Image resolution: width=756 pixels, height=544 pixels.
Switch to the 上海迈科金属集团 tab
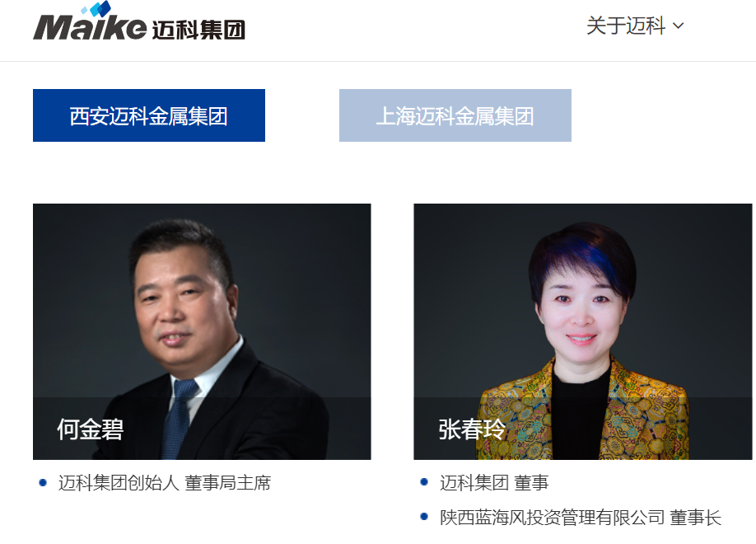point(455,115)
